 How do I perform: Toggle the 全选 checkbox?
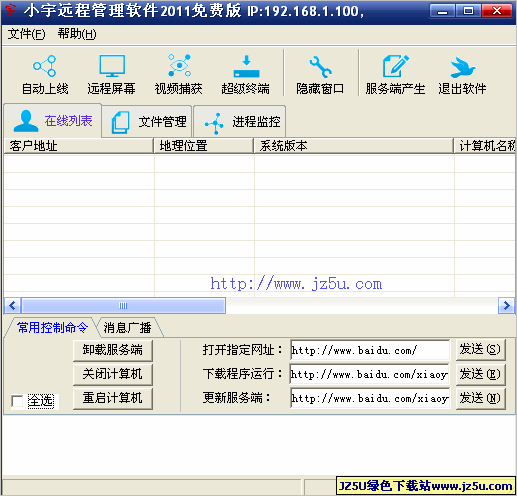pyautogui.click(x=17, y=401)
